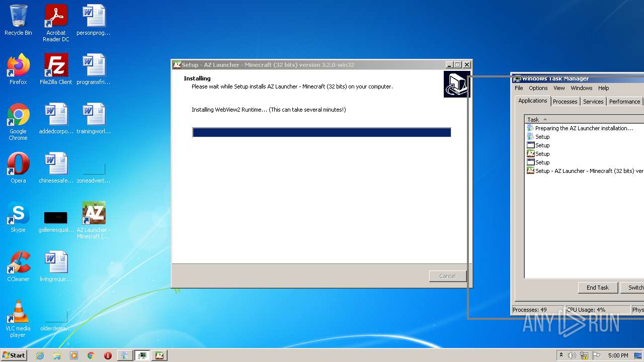Open the Help menu in Task Manager
The height and width of the screenshot is (362, 644).
click(603, 88)
